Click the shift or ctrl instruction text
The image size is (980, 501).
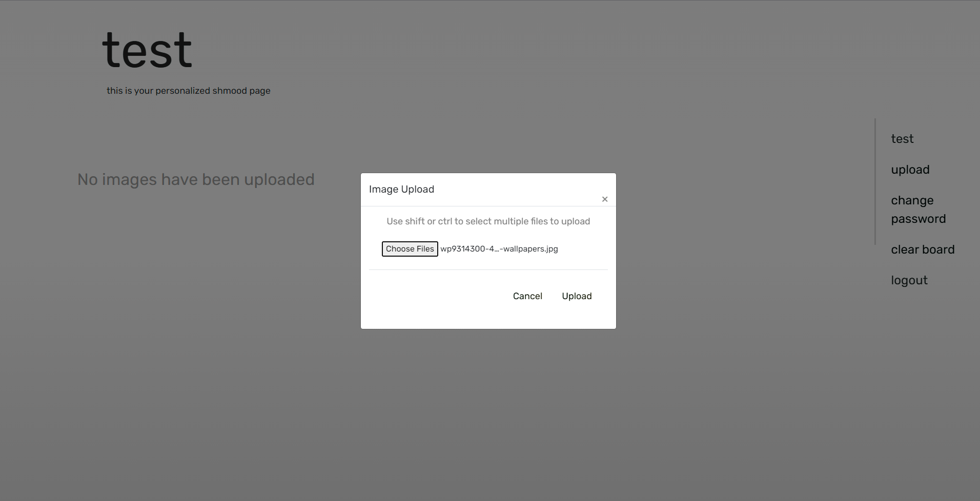pyautogui.click(x=488, y=221)
